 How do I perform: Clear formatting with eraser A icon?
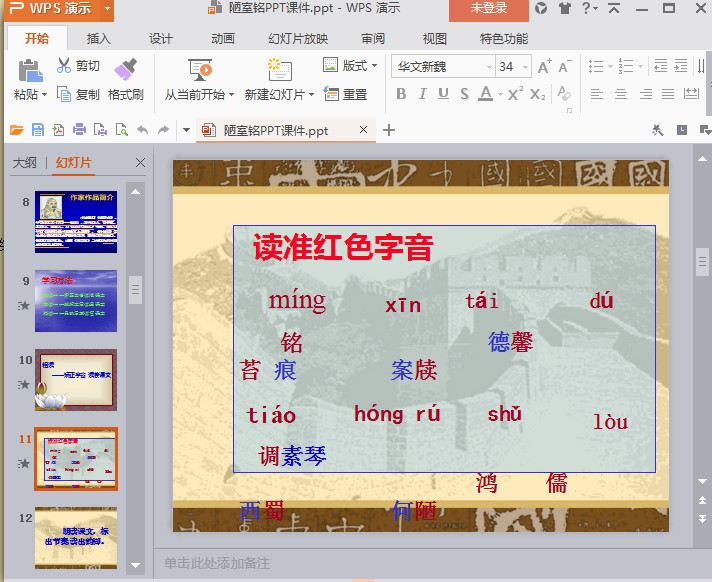point(564,93)
